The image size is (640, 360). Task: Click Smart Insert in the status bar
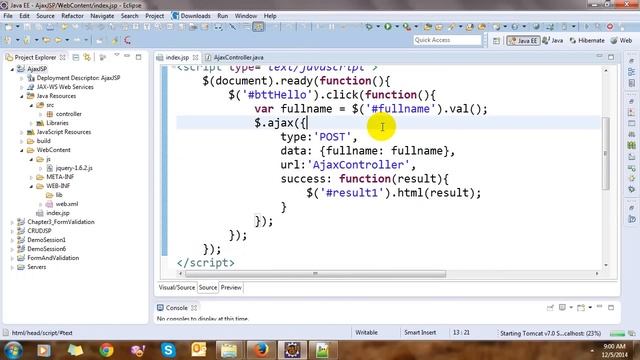point(420,333)
